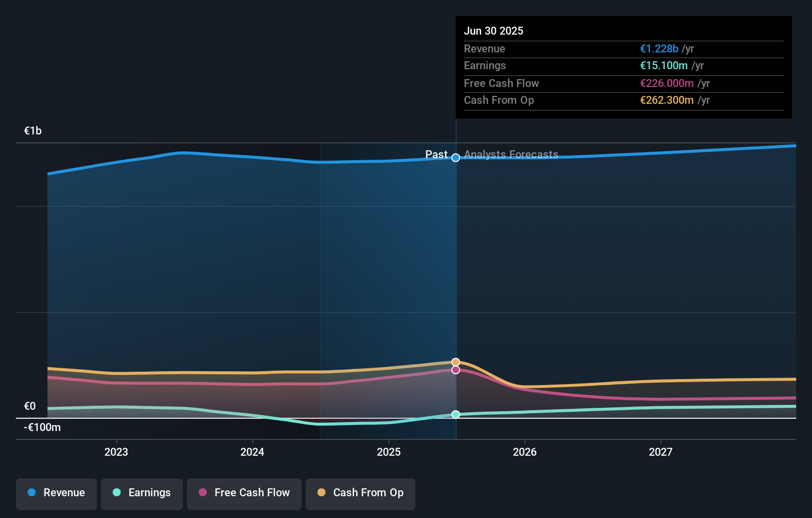Image resolution: width=812 pixels, height=518 pixels.
Task: Click the €1.228b revenue value in tooltip
Action: pyautogui.click(x=659, y=48)
